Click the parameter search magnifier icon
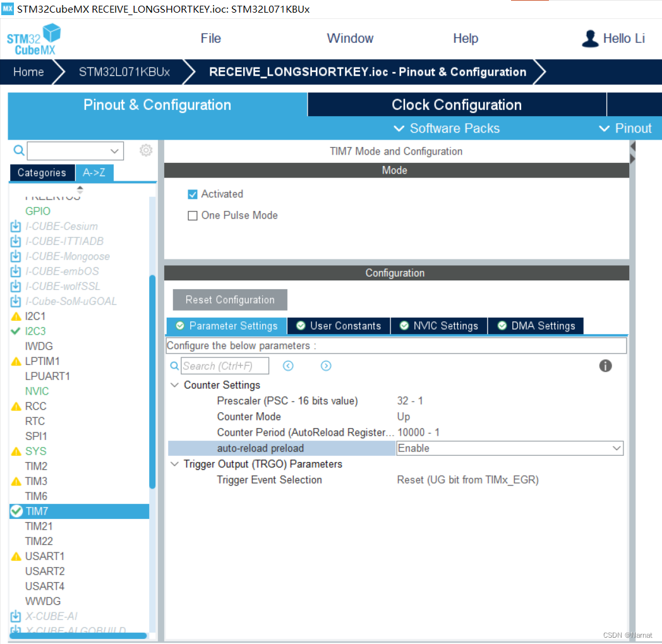The height and width of the screenshot is (644, 662). pyautogui.click(x=174, y=366)
